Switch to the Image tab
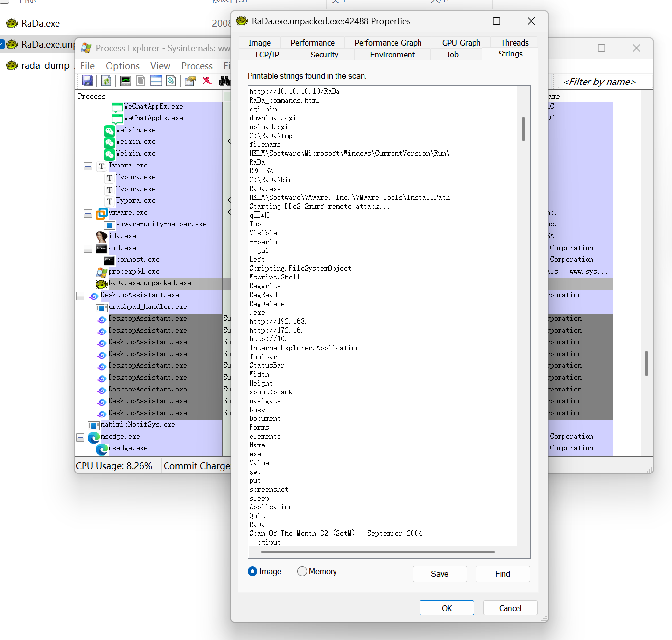Image resolution: width=672 pixels, height=640 pixels. [259, 43]
